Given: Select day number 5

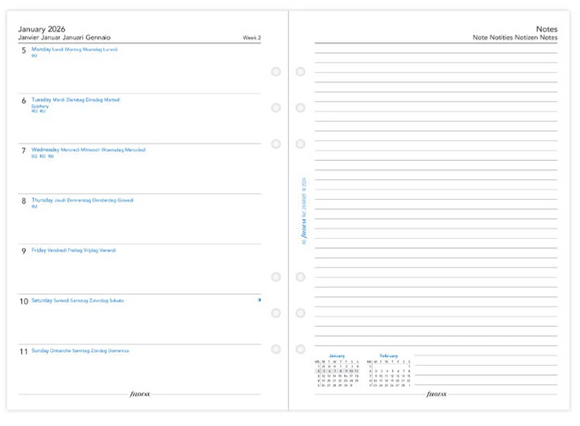Looking at the screenshot, I should 24,50.
